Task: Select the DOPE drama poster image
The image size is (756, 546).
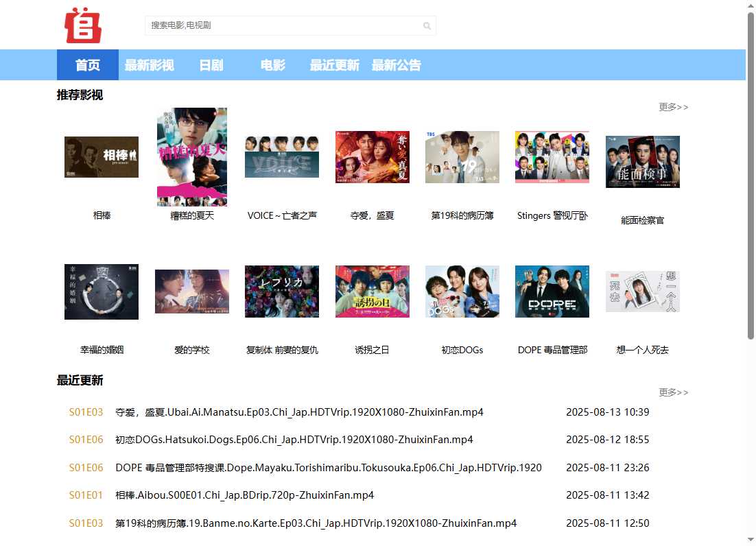Action: [552, 292]
